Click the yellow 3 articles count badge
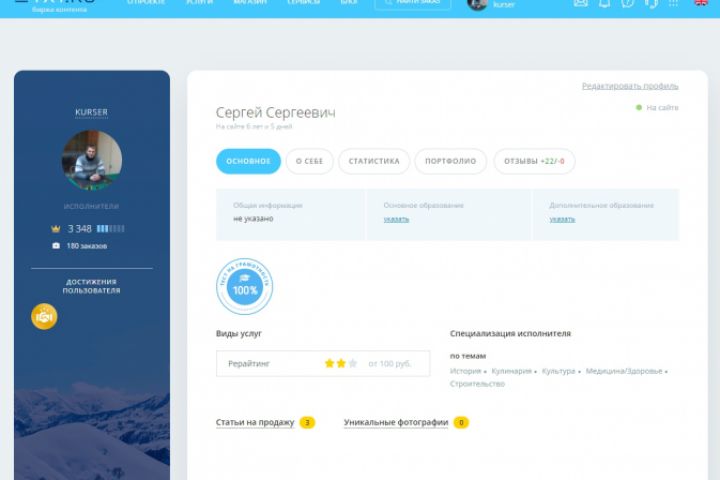 (307, 422)
